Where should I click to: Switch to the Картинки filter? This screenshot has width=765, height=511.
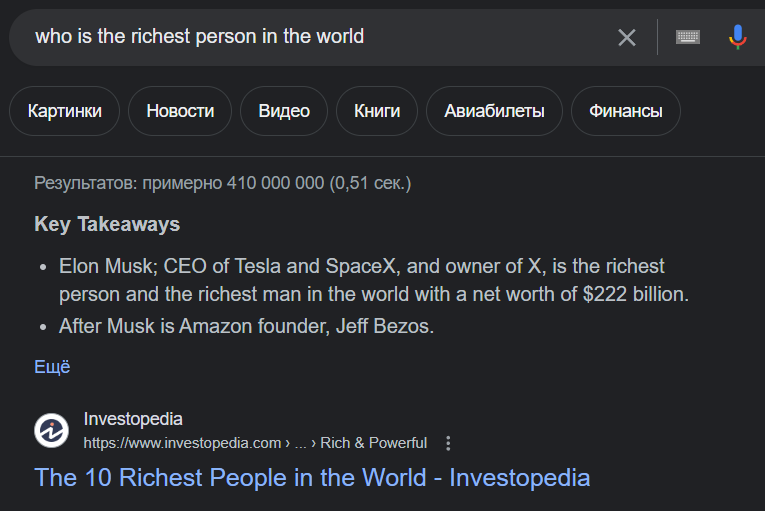coord(65,111)
